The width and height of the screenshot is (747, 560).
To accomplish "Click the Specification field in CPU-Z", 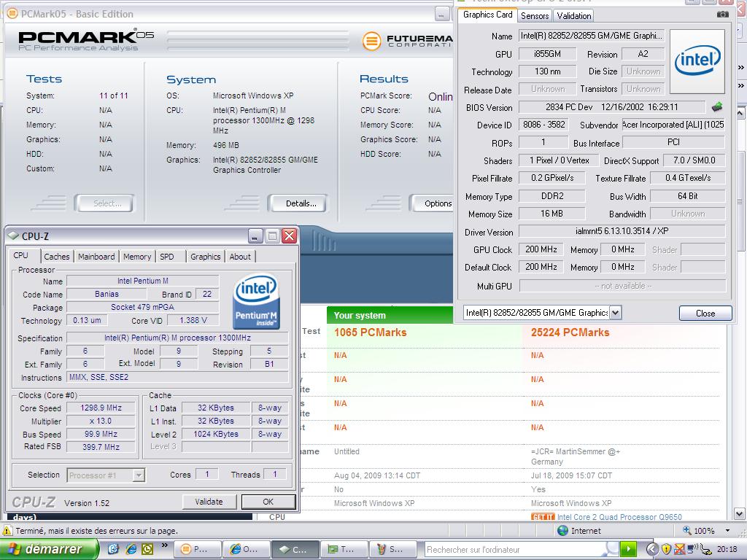I will [x=177, y=338].
